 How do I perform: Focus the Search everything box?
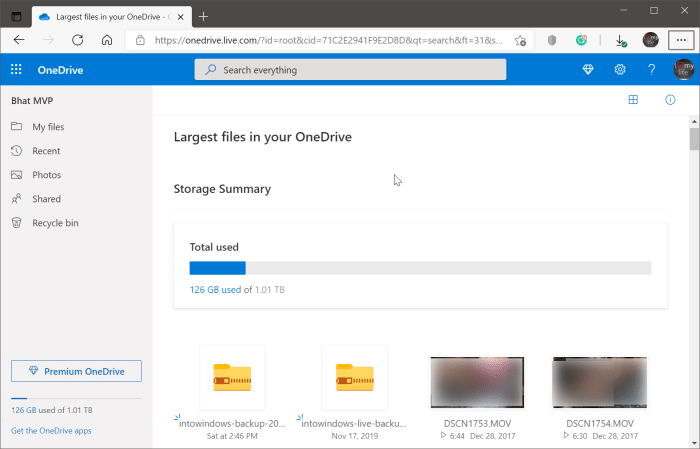click(350, 70)
